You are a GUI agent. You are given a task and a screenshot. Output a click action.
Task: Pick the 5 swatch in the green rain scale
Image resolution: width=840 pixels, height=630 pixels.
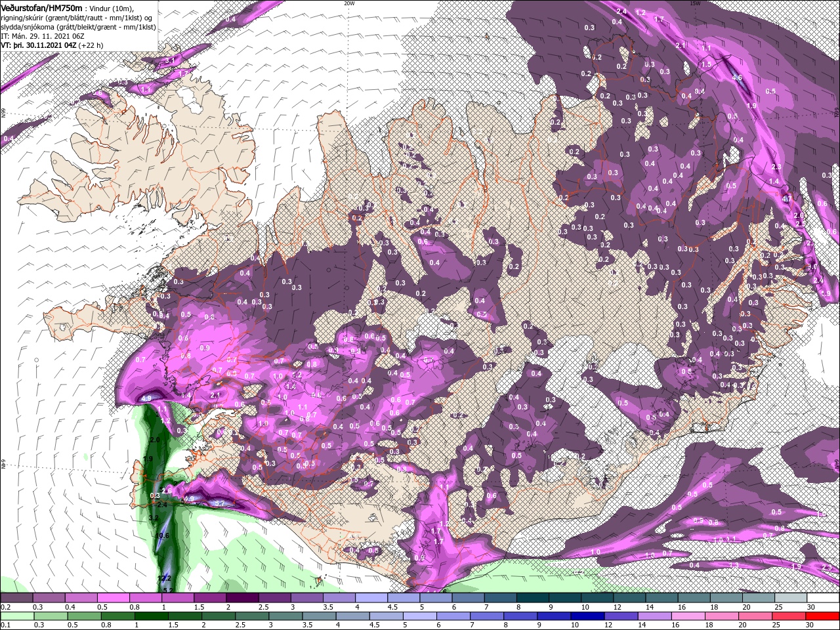419,616
